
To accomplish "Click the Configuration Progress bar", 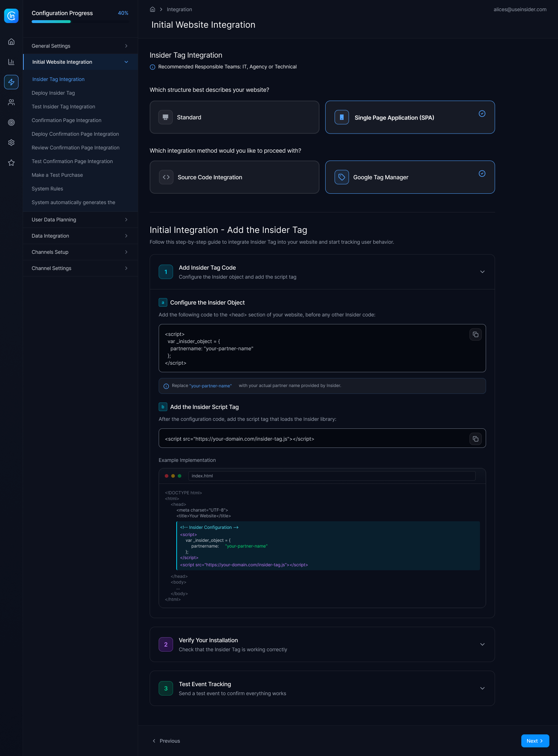I will point(80,22).
